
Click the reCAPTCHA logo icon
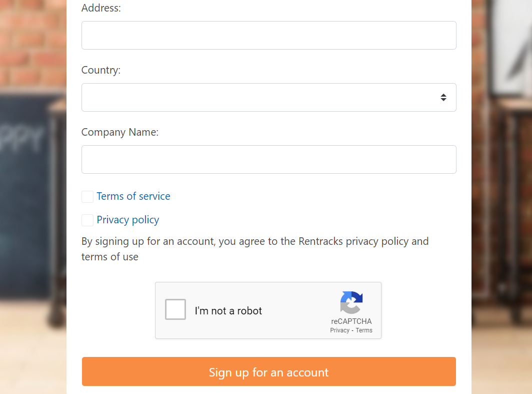tap(351, 302)
